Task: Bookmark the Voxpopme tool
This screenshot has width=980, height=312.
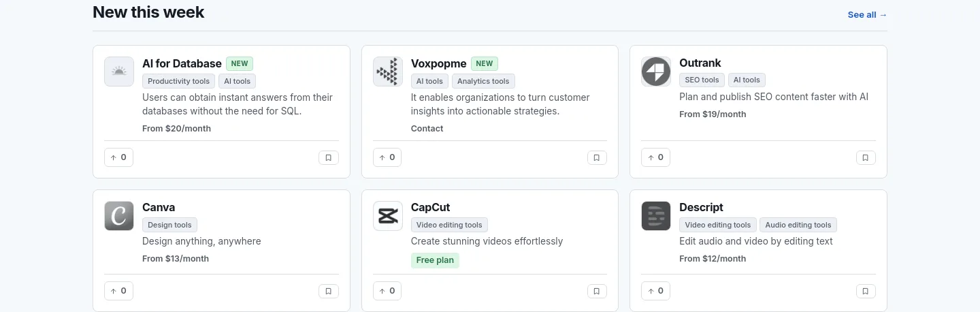Action: [597, 157]
